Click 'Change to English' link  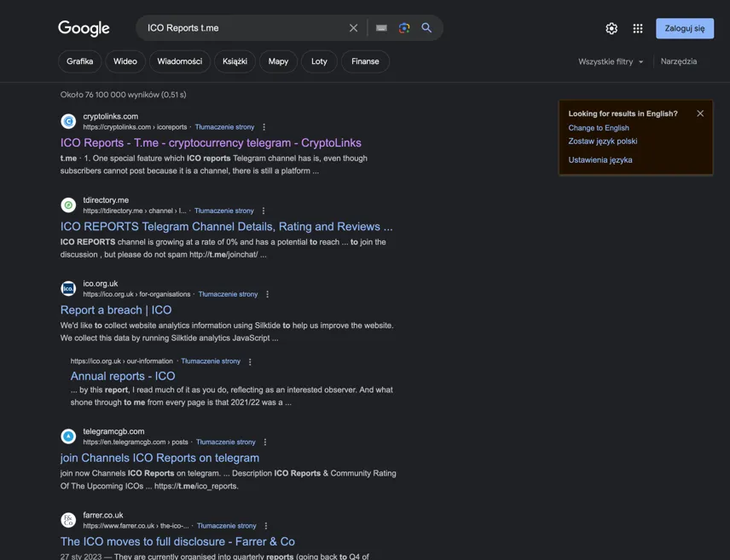599,128
